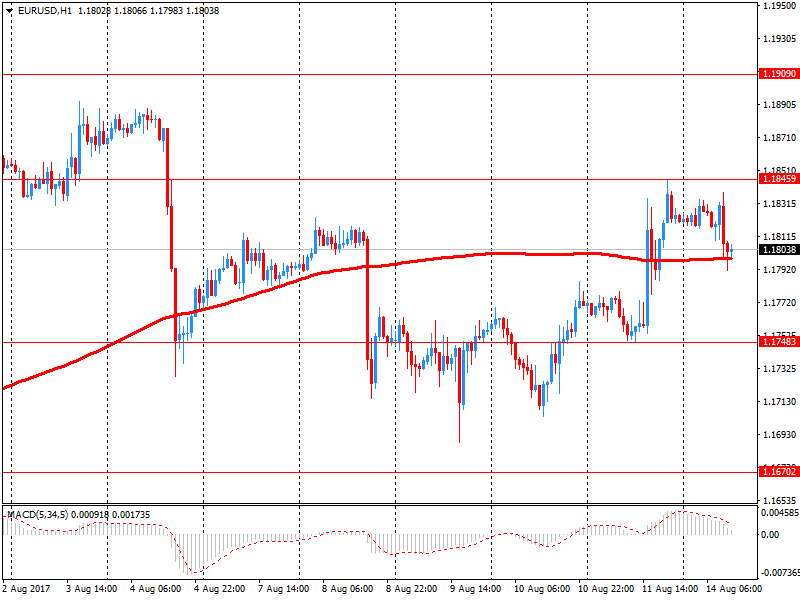
Task: Click the 10 Aug 22:00 time label
Action: coord(606,589)
